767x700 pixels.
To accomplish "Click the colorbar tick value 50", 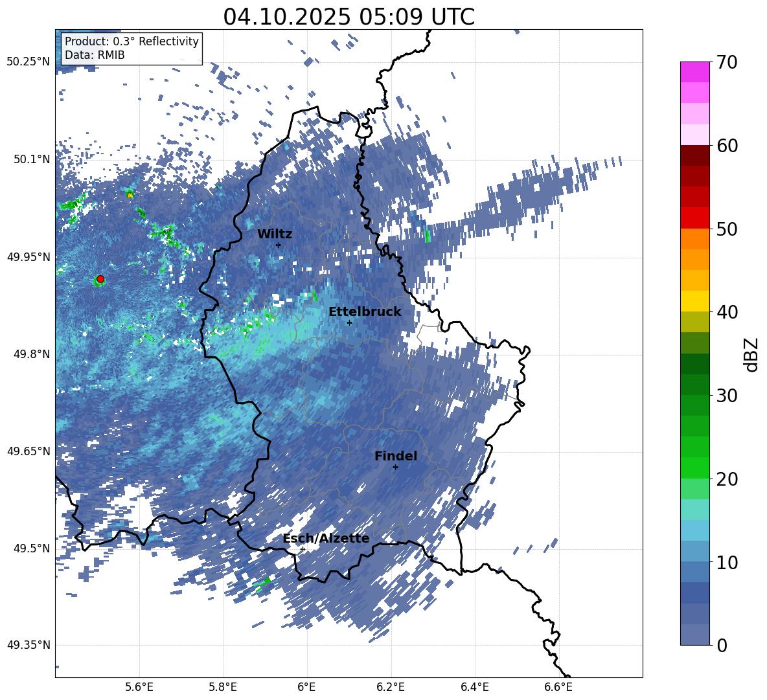I will 727,229.
